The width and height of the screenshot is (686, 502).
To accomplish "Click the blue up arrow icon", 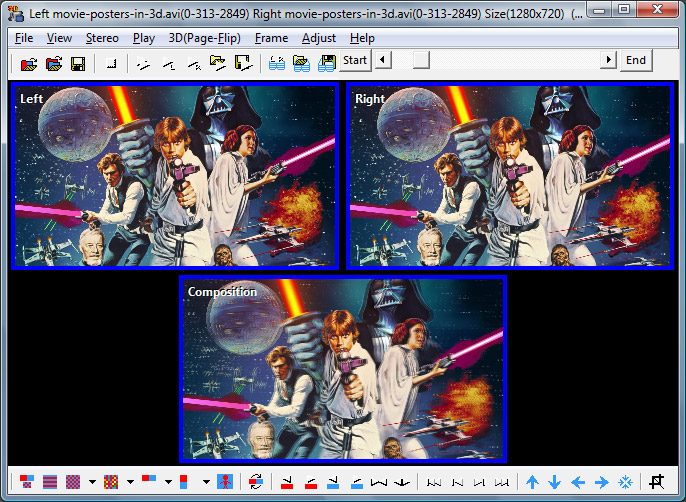I will click(533, 482).
